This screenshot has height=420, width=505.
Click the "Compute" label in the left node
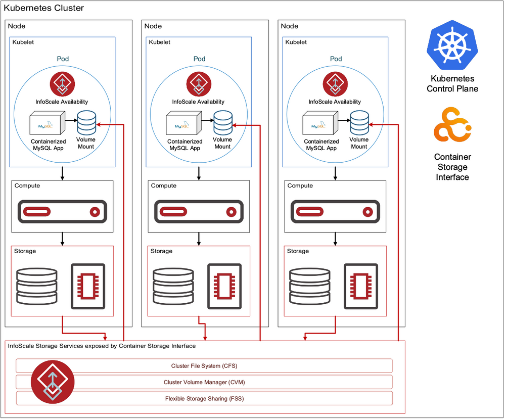click(27, 186)
